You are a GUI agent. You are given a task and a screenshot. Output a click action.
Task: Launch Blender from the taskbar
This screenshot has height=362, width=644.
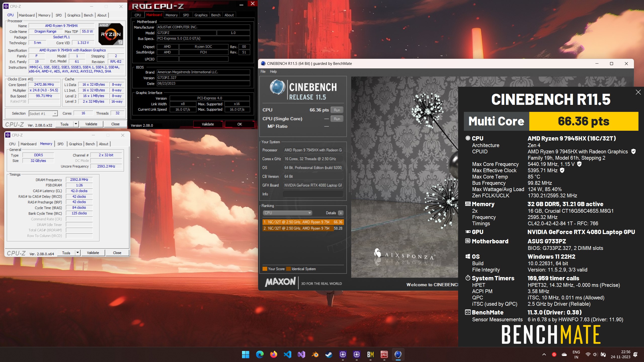tap(315, 354)
